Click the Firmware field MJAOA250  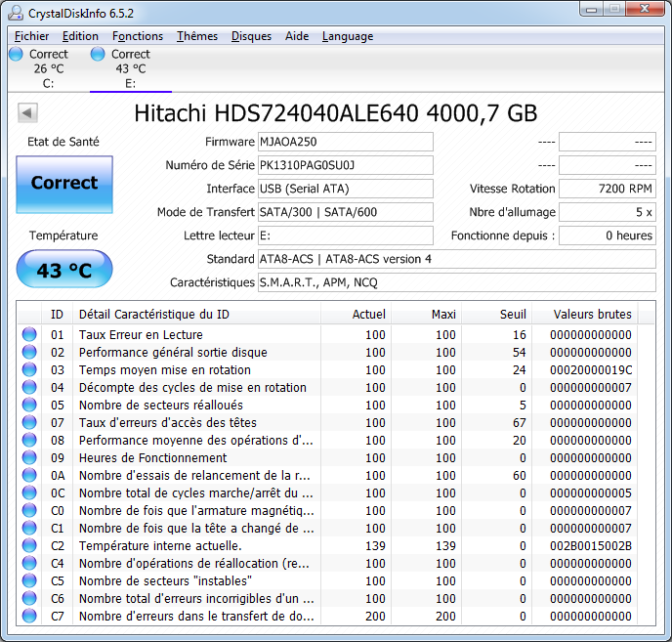coord(346,142)
